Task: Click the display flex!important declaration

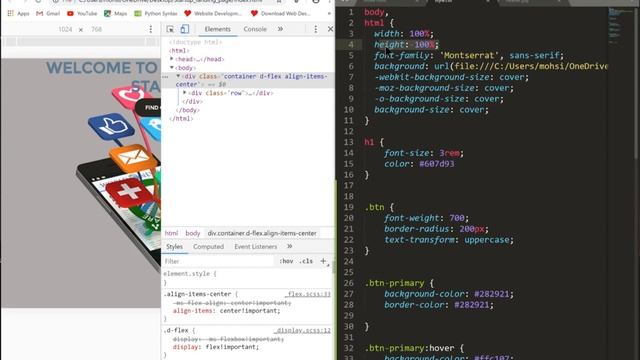Action: (x=216, y=347)
